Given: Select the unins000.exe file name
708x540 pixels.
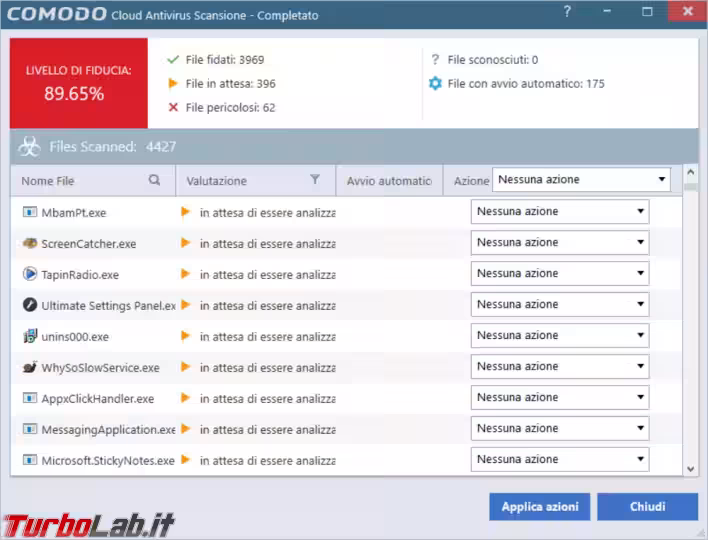Looking at the screenshot, I should 75,337.
